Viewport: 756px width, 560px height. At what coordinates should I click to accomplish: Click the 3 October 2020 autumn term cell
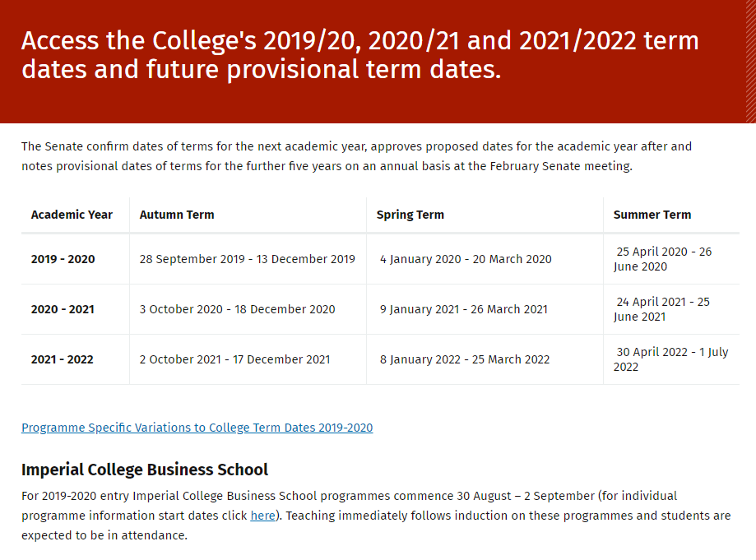(237, 309)
